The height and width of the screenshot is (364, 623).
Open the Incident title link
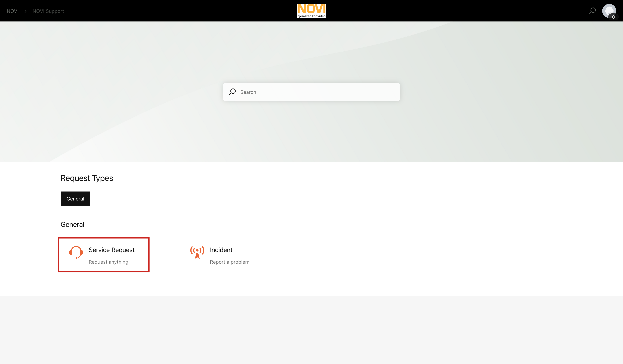pos(221,250)
